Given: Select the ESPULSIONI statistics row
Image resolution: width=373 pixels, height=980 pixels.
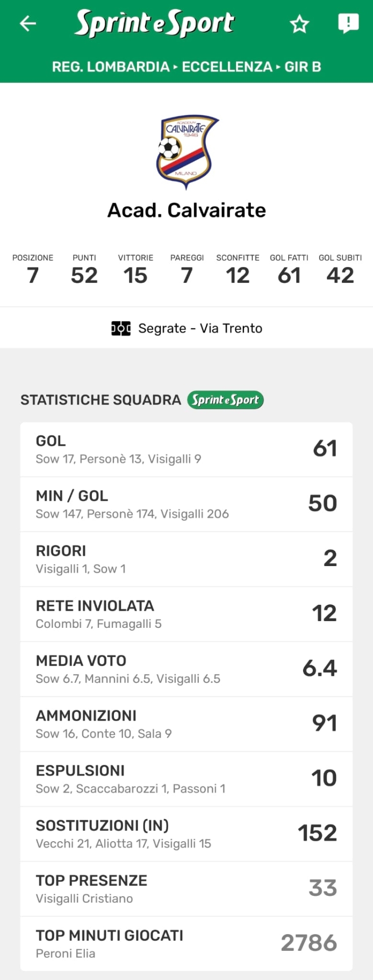Looking at the screenshot, I should tap(186, 779).
